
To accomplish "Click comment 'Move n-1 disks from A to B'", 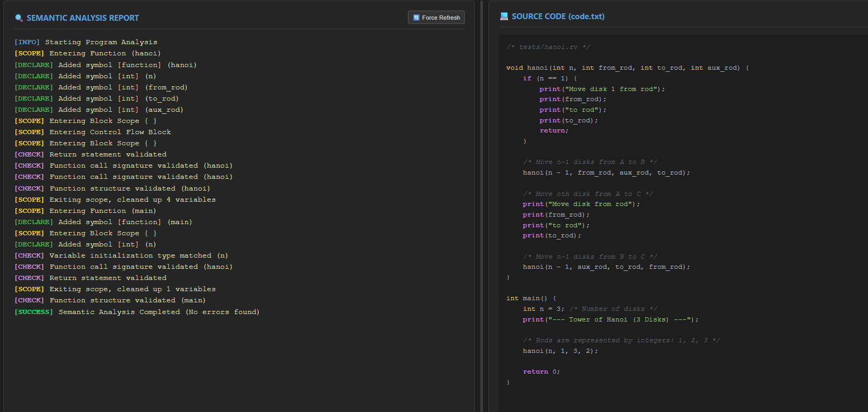I will pyautogui.click(x=590, y=162).
